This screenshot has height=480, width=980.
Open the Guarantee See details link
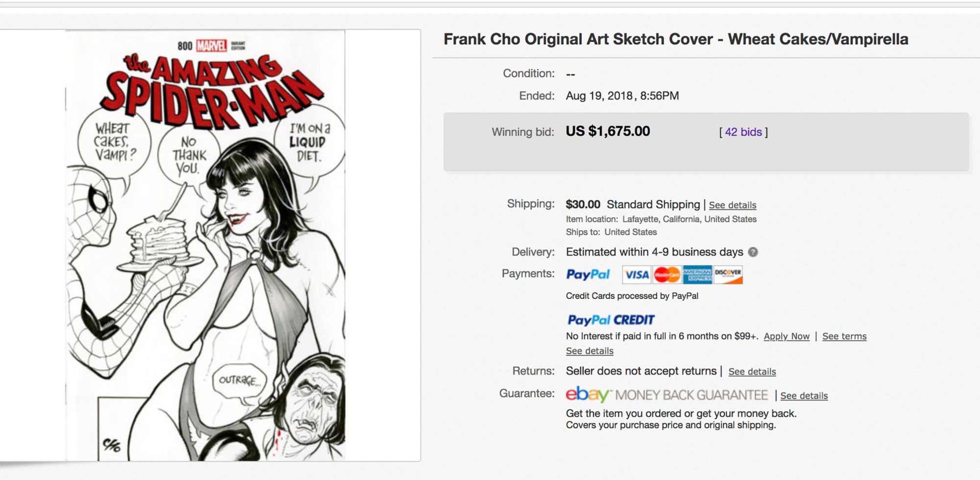(x=804, y=396)
